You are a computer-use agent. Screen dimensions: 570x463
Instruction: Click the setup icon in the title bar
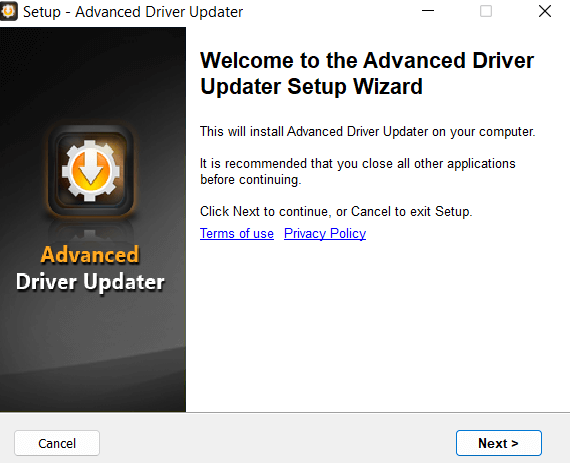tap(8, 11)
